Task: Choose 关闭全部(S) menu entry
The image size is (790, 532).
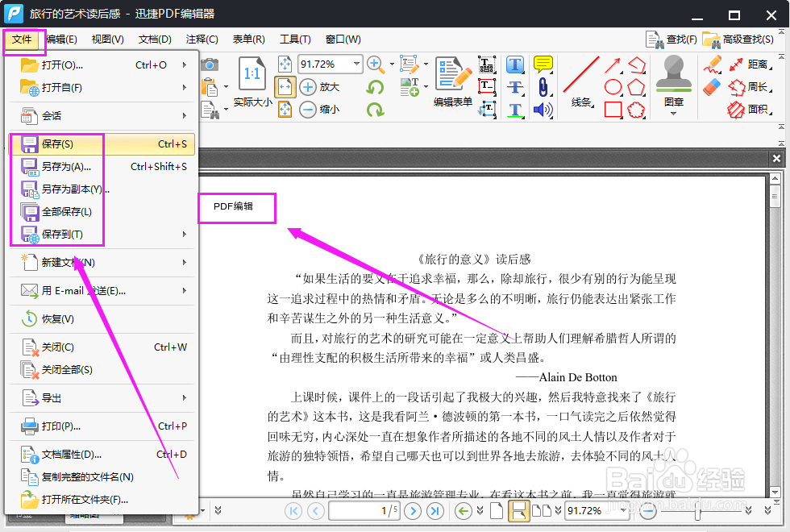Action: click(102, 370)
